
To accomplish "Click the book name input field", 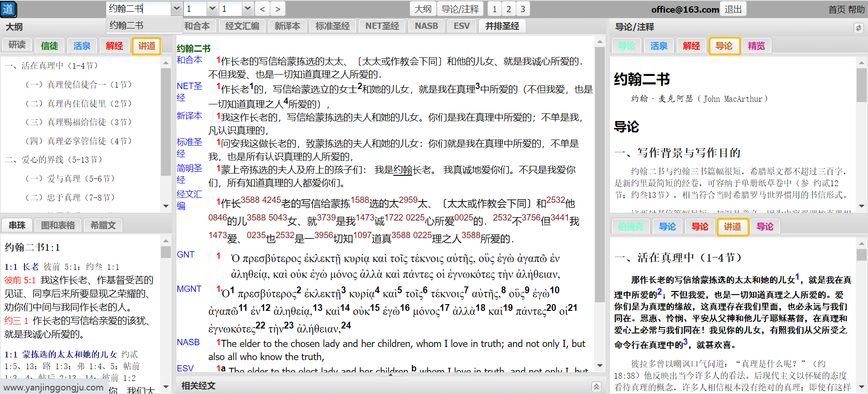I will click(138, 9).
